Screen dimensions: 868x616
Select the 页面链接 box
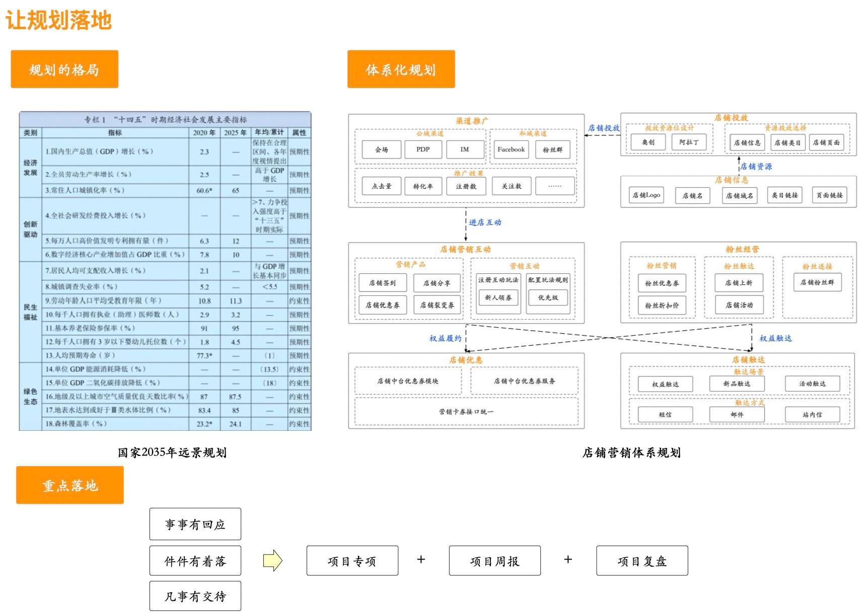(830, 195)
